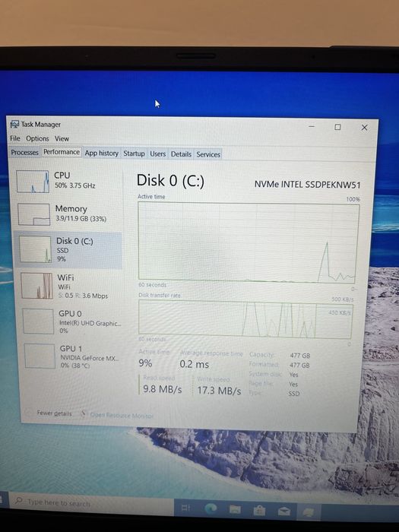Open the Startup tab
The image size is (399, 532).
coord(134,154)
